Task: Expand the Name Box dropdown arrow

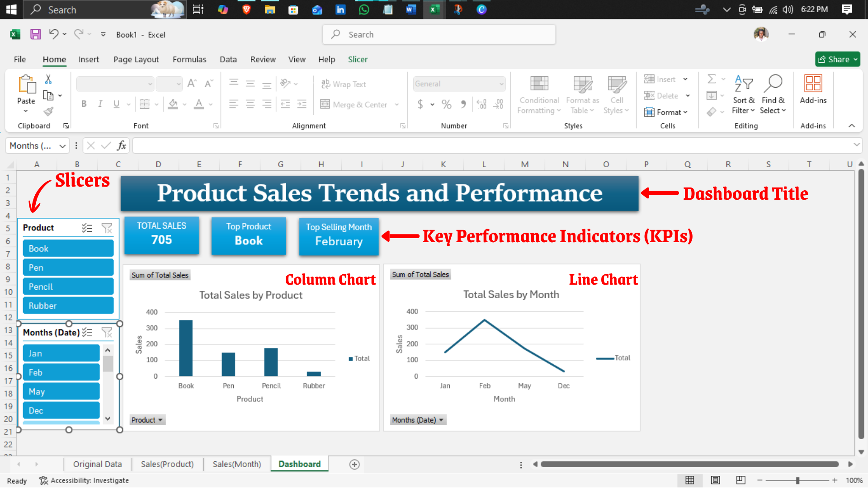Action: tap(62, 146)
